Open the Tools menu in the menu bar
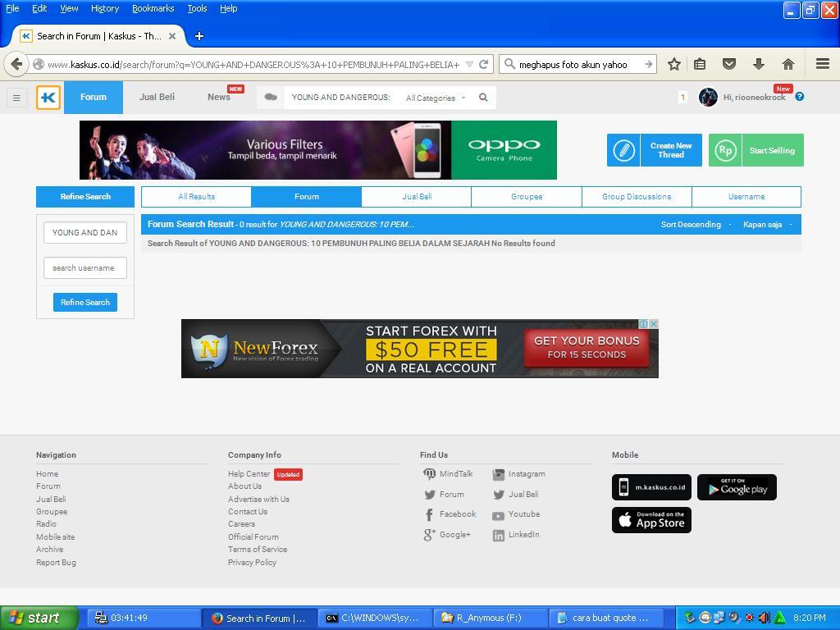 pyautogui.click(x=197, y=8)
